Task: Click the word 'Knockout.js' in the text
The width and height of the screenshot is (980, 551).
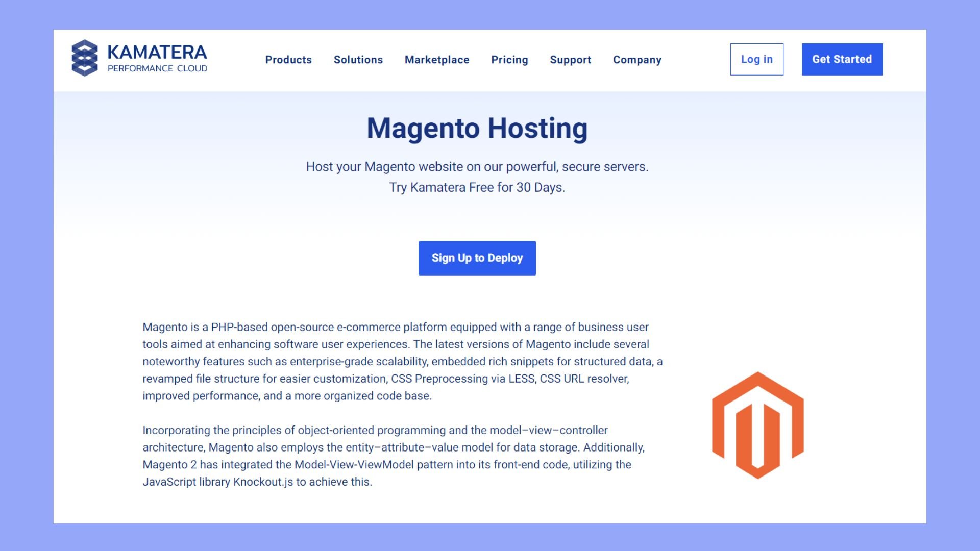Action: (263, 482)
